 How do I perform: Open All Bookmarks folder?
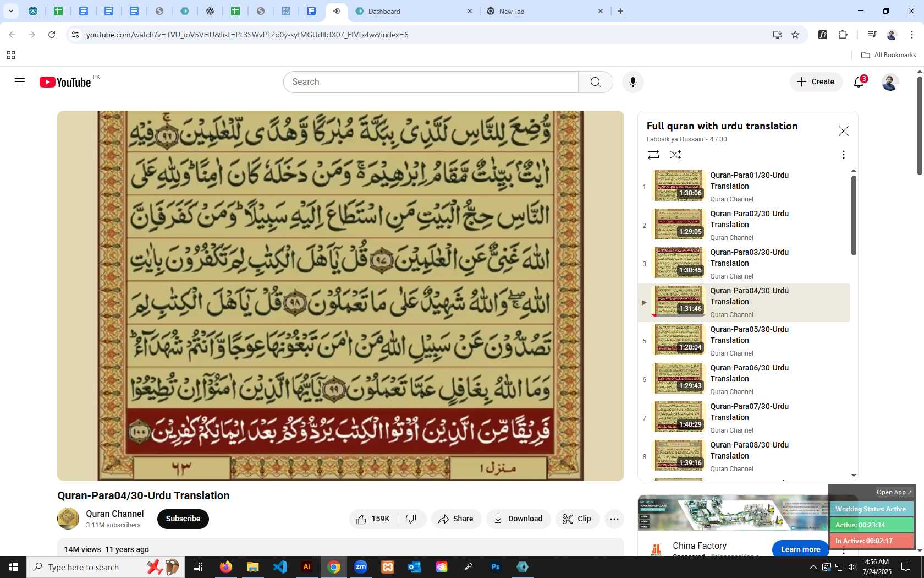(888, 55)
